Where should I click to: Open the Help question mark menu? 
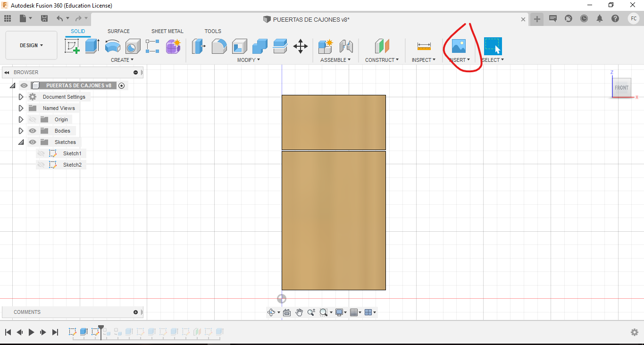[615, 18]
